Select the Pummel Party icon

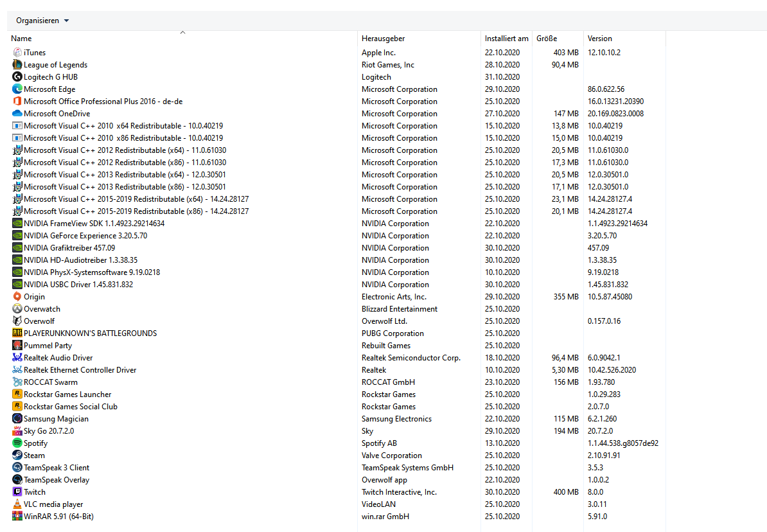click(17, 346)
